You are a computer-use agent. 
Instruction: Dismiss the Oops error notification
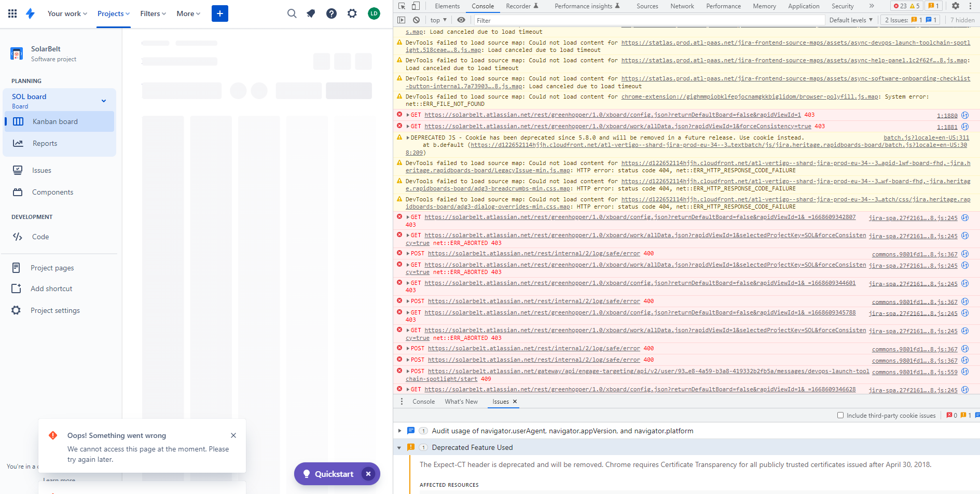pyautogui.click(x=233, y=435)
